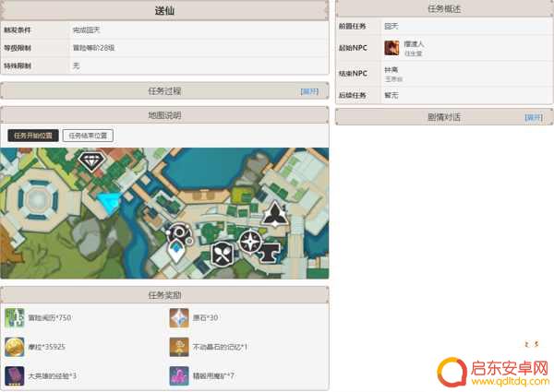Image resolution: width=554 pixels, height=392 pixels.
Task: Click the 起始NPC portrait thumbnail
Action: point(391,48)
